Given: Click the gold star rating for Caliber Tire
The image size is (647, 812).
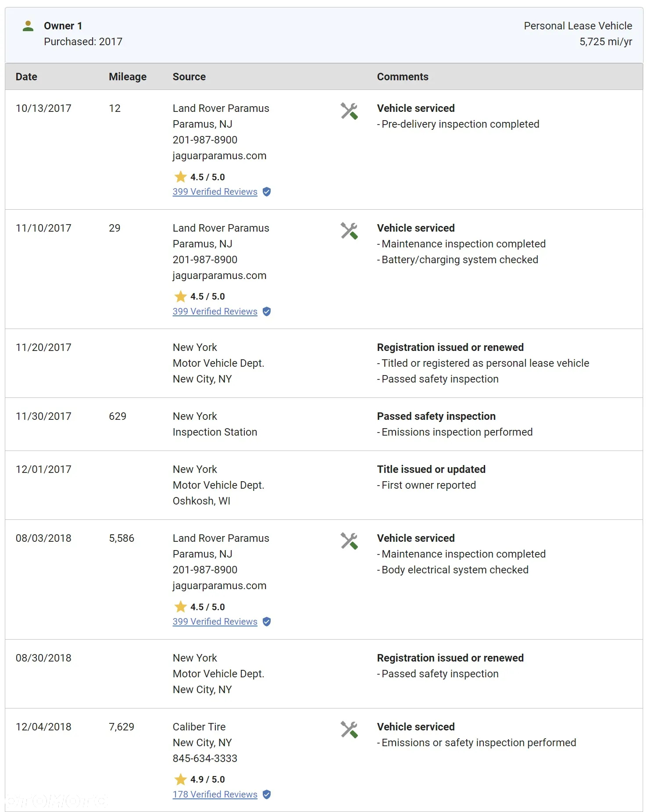Looking at the screenshot, I should [x=180, y=780].
